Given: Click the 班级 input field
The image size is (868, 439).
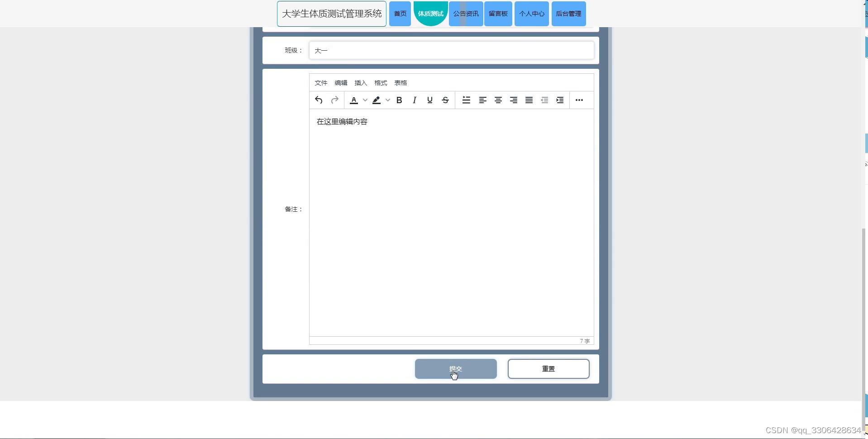Looking at the screenshot, I should (452, 50).
